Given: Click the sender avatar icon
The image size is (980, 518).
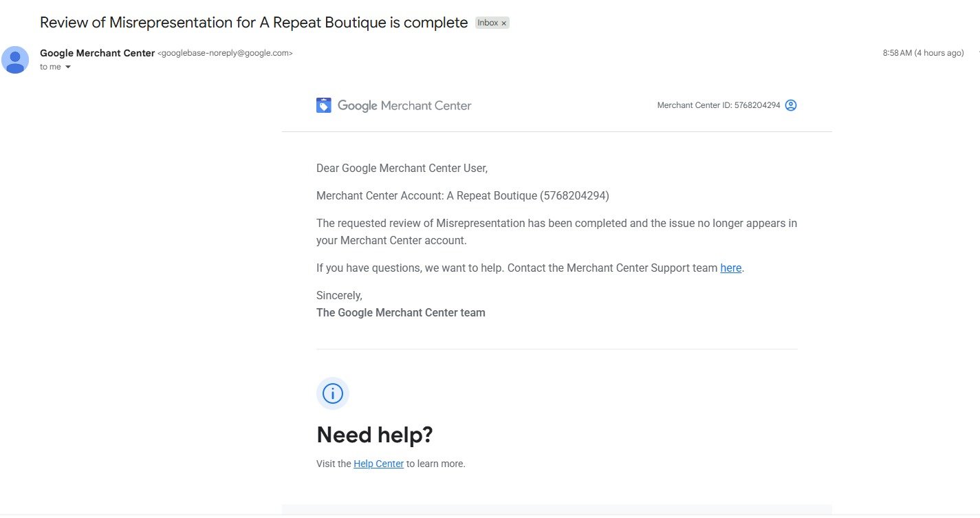Looking at the screenshot, I should 15,60.
